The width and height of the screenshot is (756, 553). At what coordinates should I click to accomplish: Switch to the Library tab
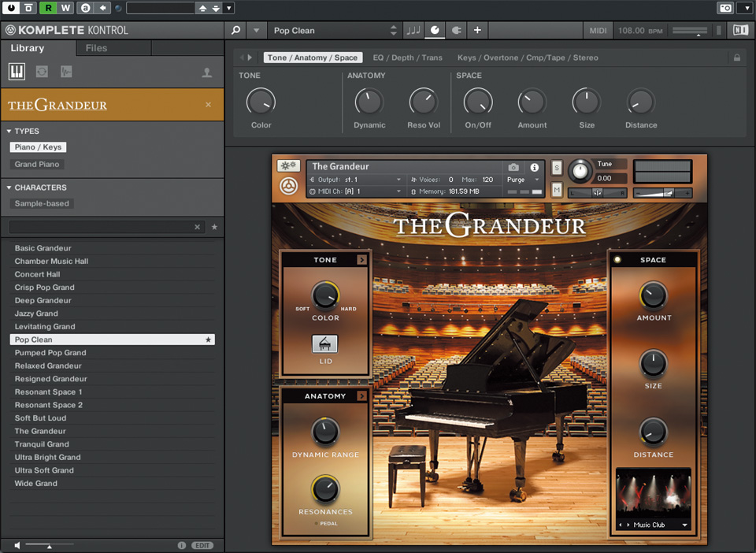tap(28, 48)
